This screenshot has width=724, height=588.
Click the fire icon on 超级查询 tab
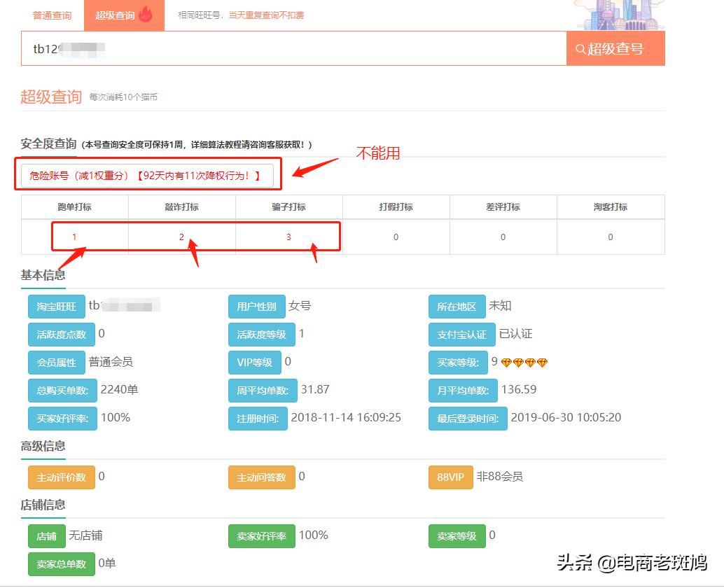pos(145,14)
